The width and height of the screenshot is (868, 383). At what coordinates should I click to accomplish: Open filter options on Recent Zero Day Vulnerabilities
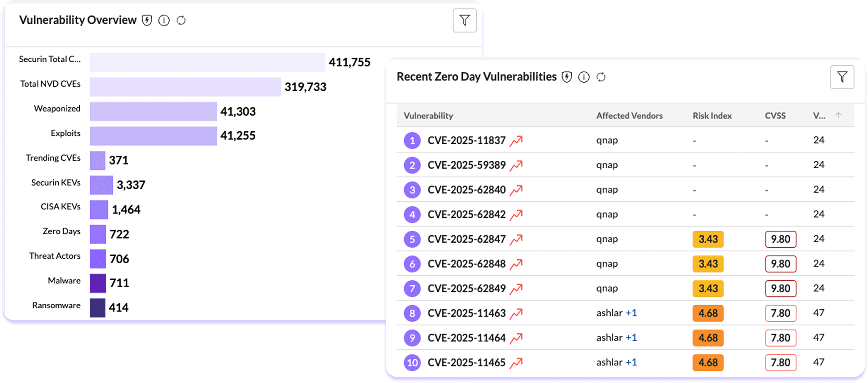point(842,77)
